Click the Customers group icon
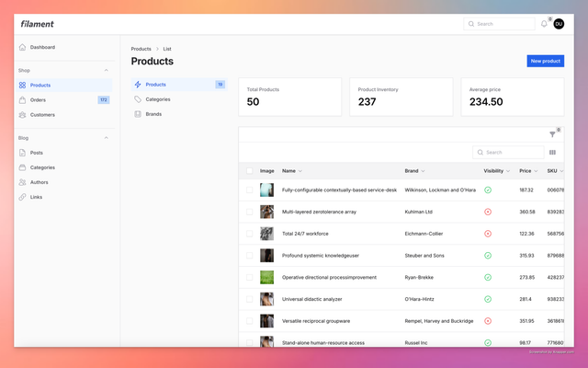Screen dimensions: 588x368 22,114
